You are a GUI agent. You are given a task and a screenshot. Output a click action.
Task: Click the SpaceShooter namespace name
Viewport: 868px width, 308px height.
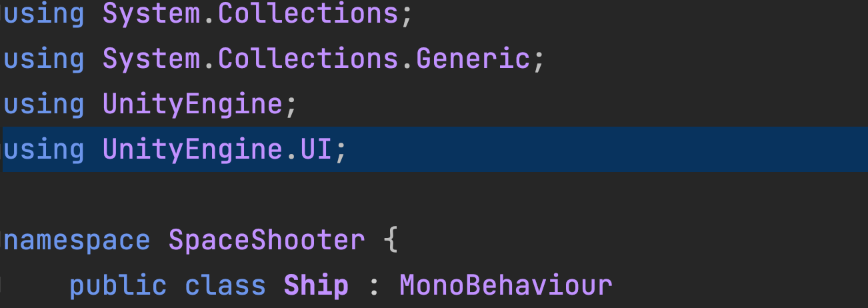pos(267,240)
